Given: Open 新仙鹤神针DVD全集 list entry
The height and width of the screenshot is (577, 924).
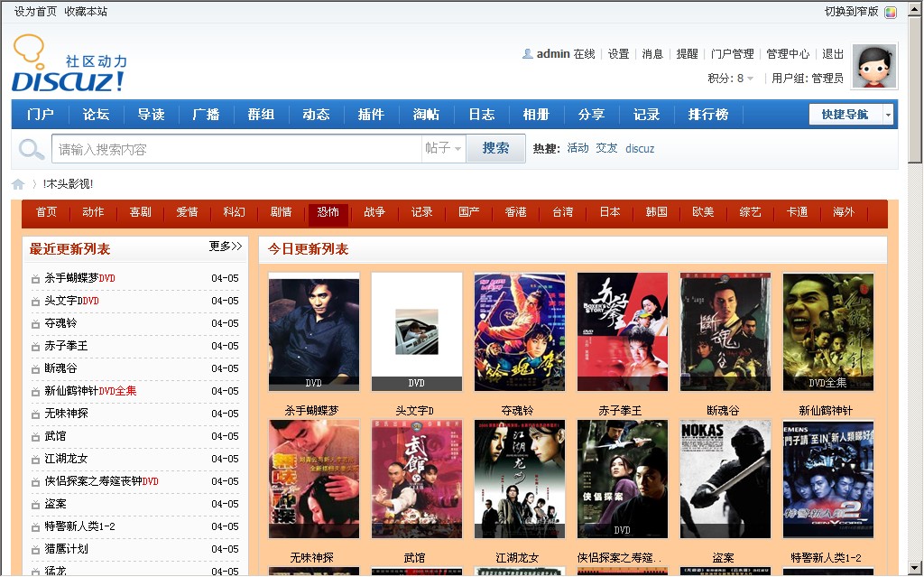Looking at the screenshot, I should (91, 391).
